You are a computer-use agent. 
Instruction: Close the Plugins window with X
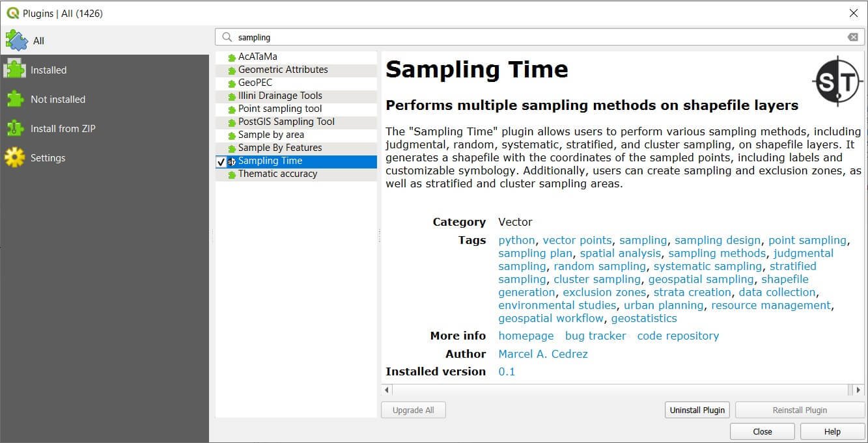point(853,13)
